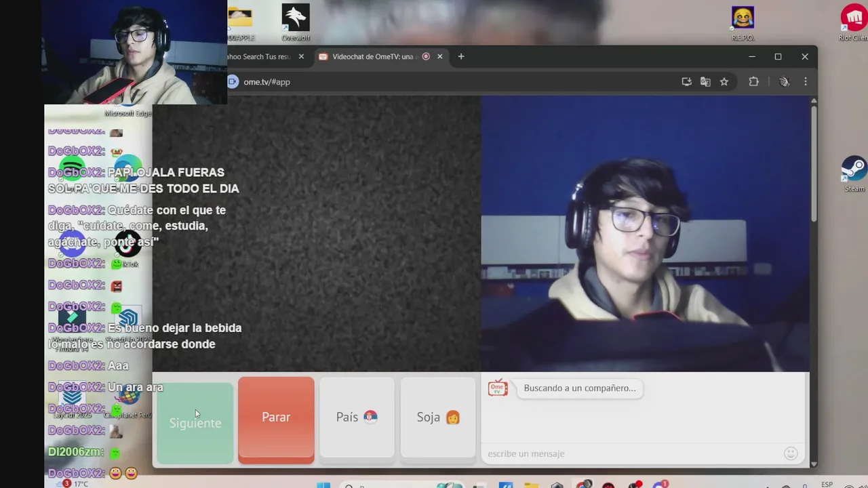Open the TikTok desktop shortcut
The image size is (868, 488).
point(128,247)
